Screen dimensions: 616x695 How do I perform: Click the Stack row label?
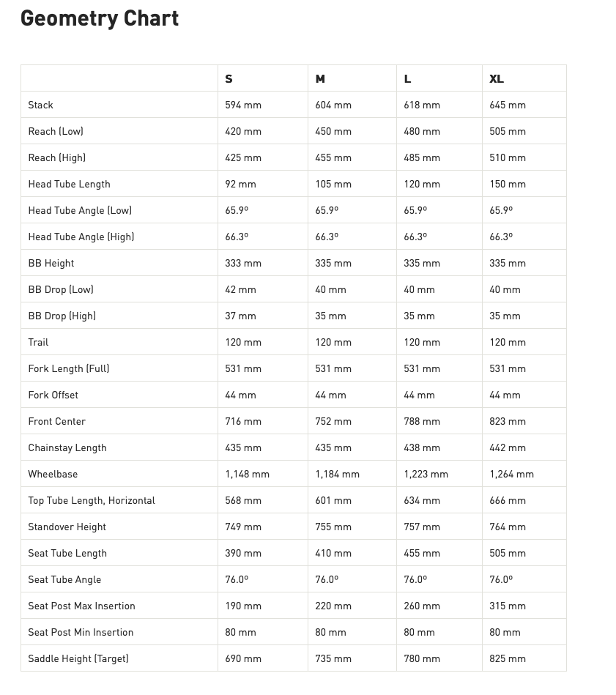[x=41, y=105]
